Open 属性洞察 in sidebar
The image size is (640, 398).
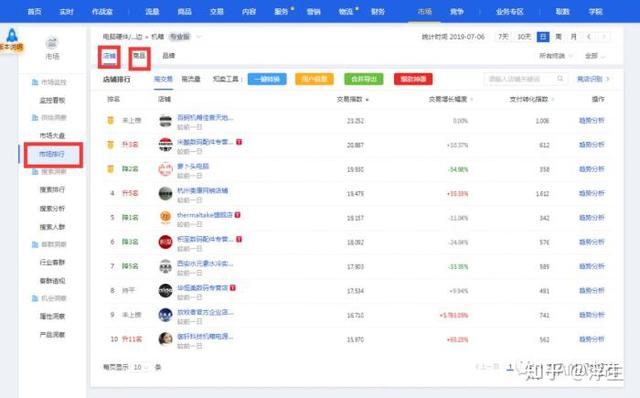52,316
